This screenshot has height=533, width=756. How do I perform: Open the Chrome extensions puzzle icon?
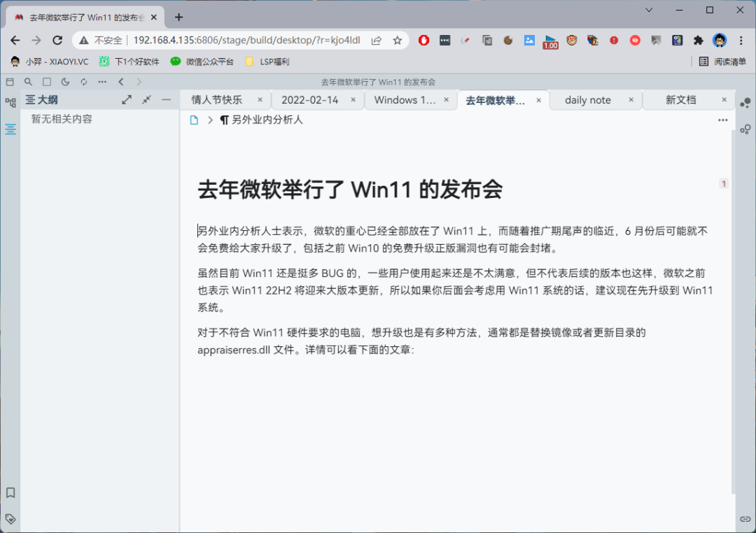[x=698, y=40]
